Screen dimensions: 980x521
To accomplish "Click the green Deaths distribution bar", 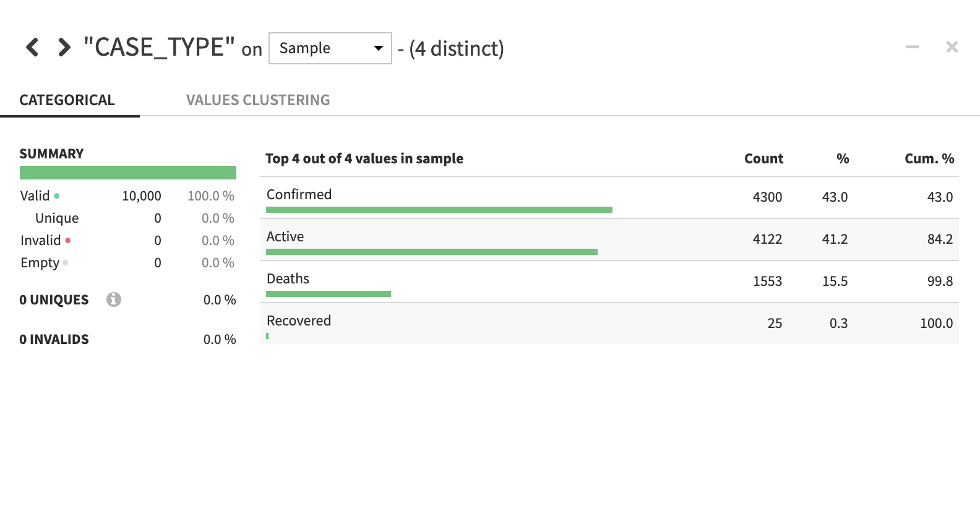I will [x=328, y=294].
